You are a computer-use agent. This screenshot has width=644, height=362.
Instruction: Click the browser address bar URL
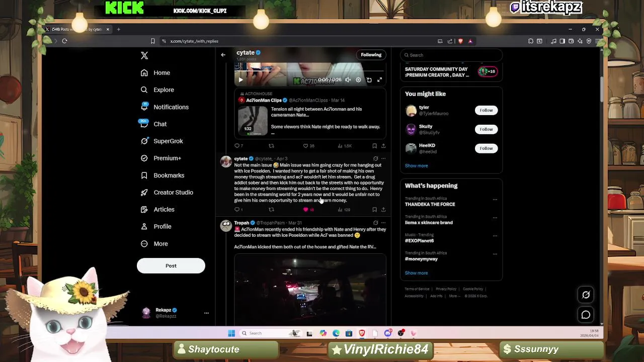point(194,41)
